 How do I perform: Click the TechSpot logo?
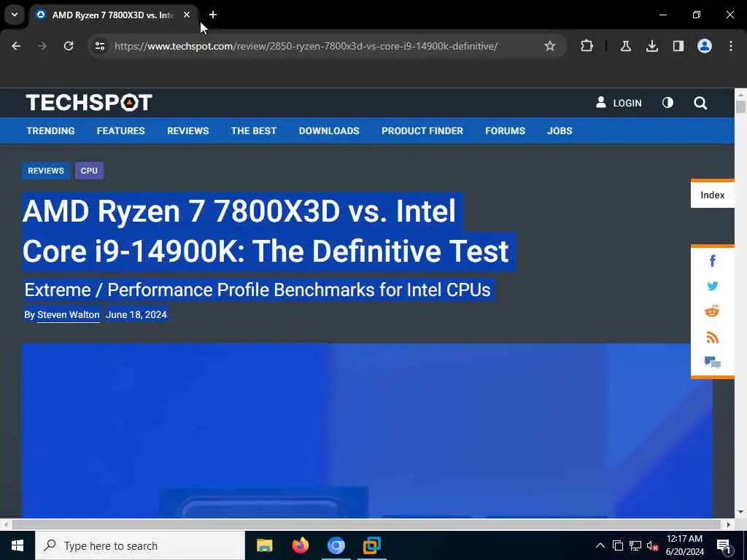pyautogui.click(x=89, y=102)
